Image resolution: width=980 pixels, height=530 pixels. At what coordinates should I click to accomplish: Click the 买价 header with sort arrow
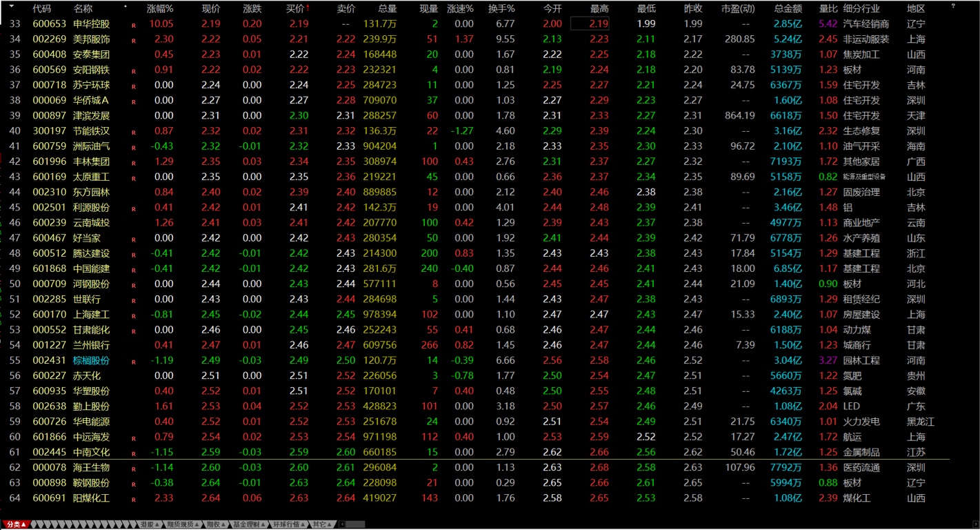pos(298,9)
